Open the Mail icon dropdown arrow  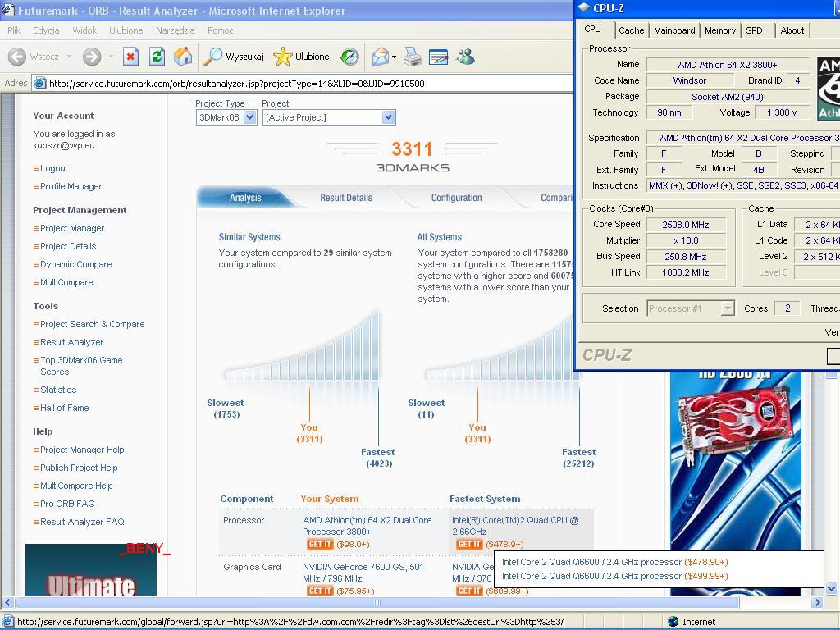click(395, 57)
